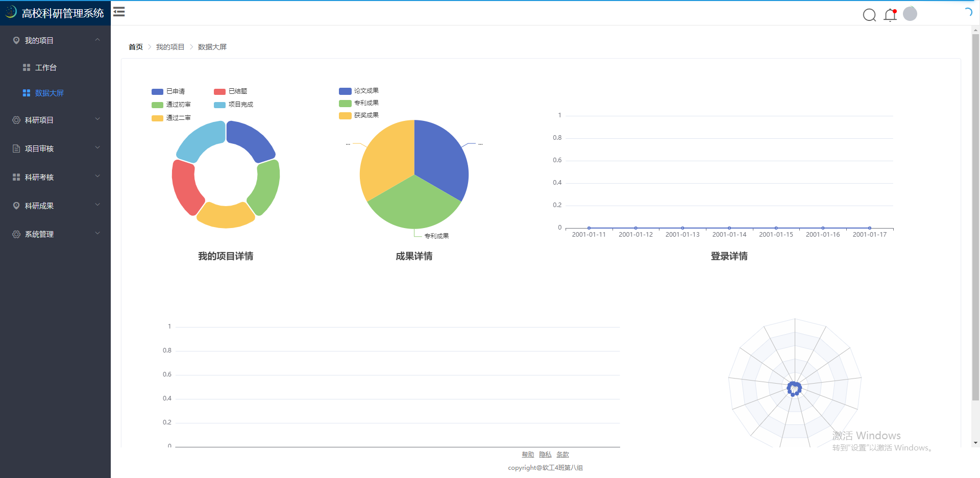Open the 科研项目 menu
The width and height of the screenshot is (980, 478).
(x=55, y=120)
